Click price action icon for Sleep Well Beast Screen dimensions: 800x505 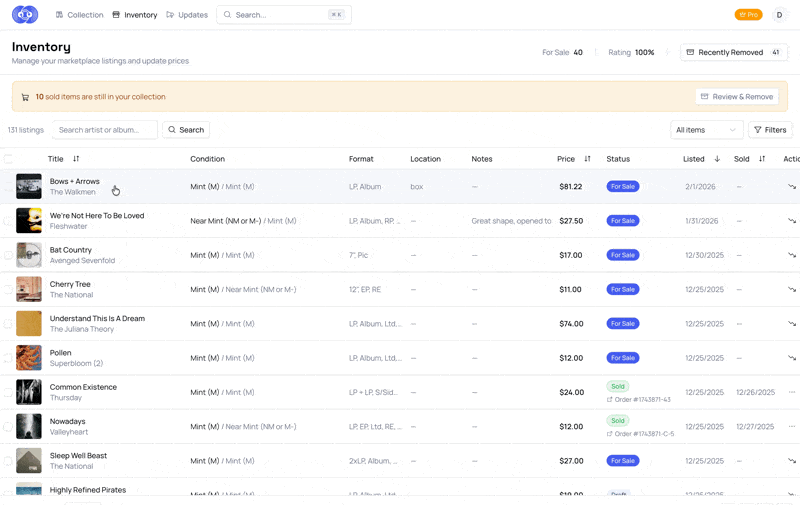pyautogui.click(x=792, y=461)
